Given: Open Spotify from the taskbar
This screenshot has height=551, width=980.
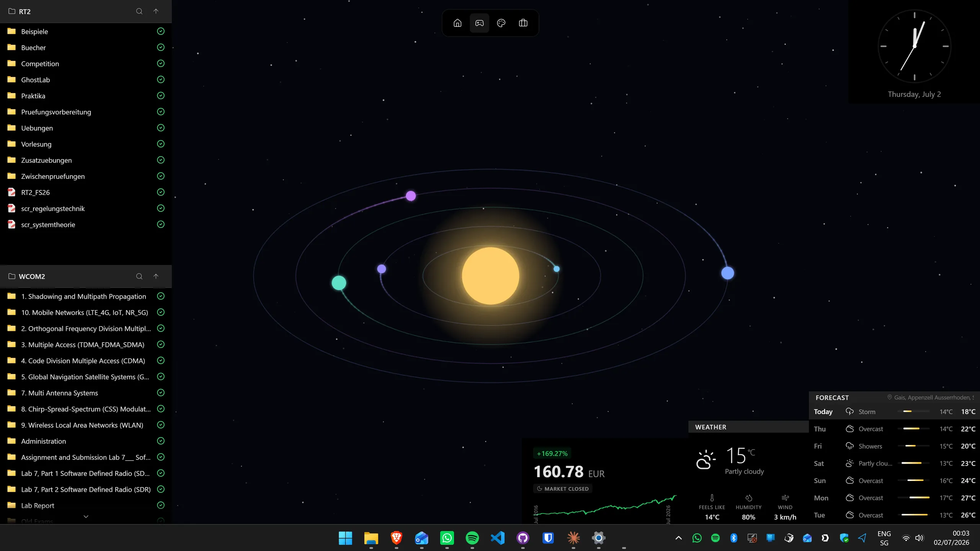Looking at the screenshot, I should coord(472,538).
